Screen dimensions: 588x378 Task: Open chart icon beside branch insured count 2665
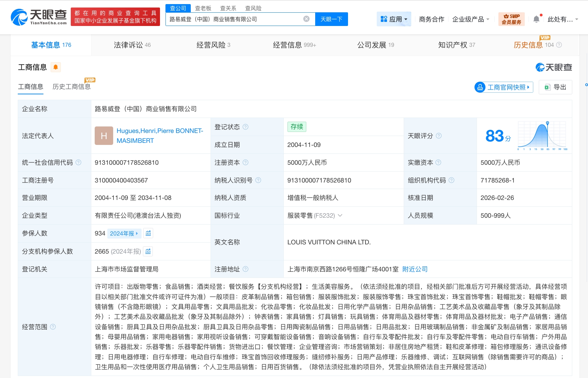[148, 252]
